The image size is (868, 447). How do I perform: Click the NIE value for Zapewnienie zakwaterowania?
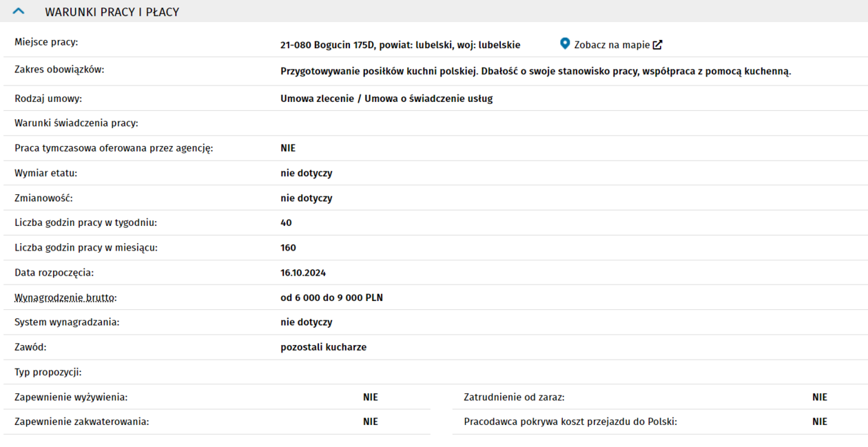tap(371, 422)
